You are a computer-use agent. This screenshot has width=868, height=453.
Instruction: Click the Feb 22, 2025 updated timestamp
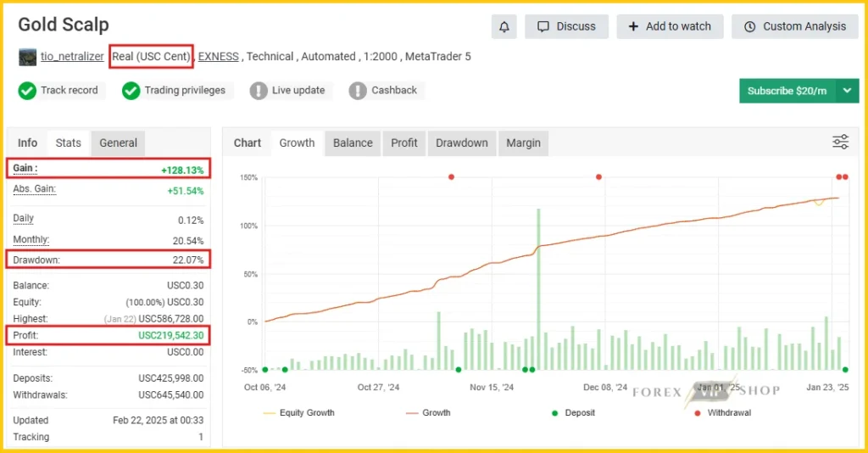(x=159, y=420)
